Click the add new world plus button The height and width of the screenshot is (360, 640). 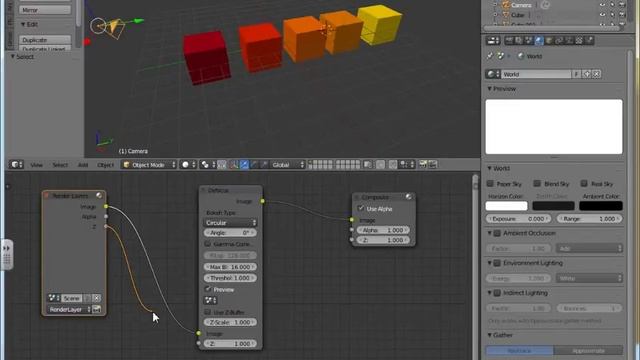coord(587,74)
